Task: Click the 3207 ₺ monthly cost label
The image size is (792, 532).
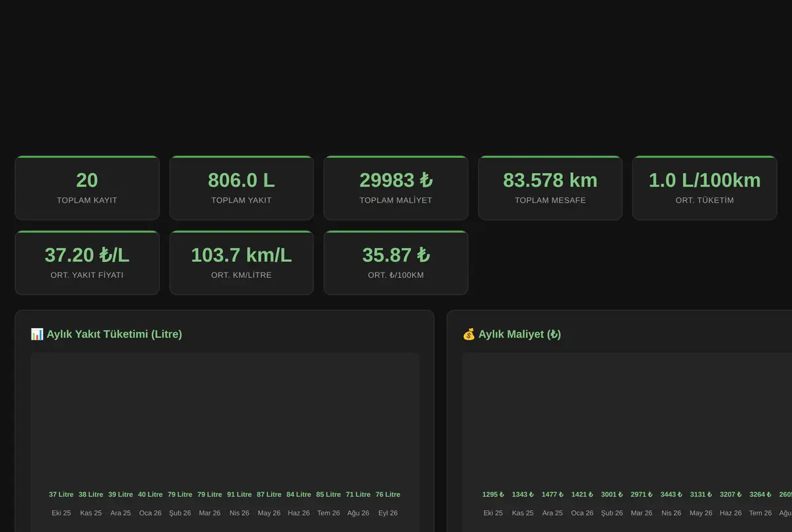Action: pos(731,494)
